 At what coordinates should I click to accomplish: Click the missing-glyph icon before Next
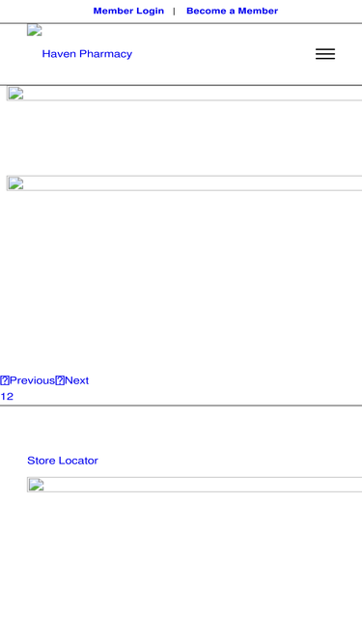pyautogui.click(x=60, y=380)
